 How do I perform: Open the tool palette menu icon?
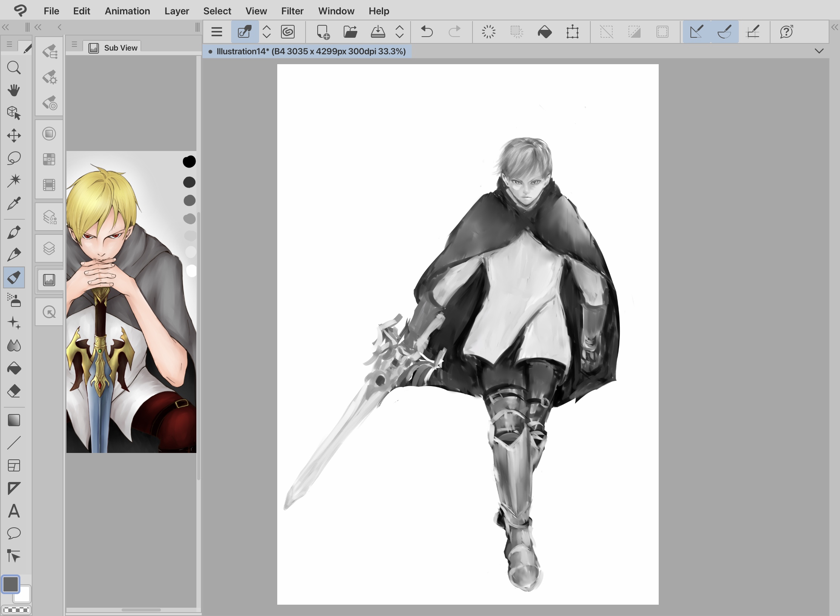9,45
